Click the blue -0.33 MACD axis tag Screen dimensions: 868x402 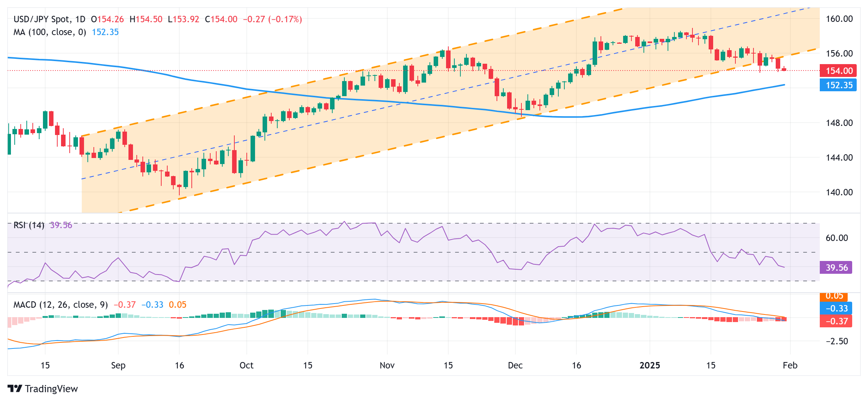836,308
